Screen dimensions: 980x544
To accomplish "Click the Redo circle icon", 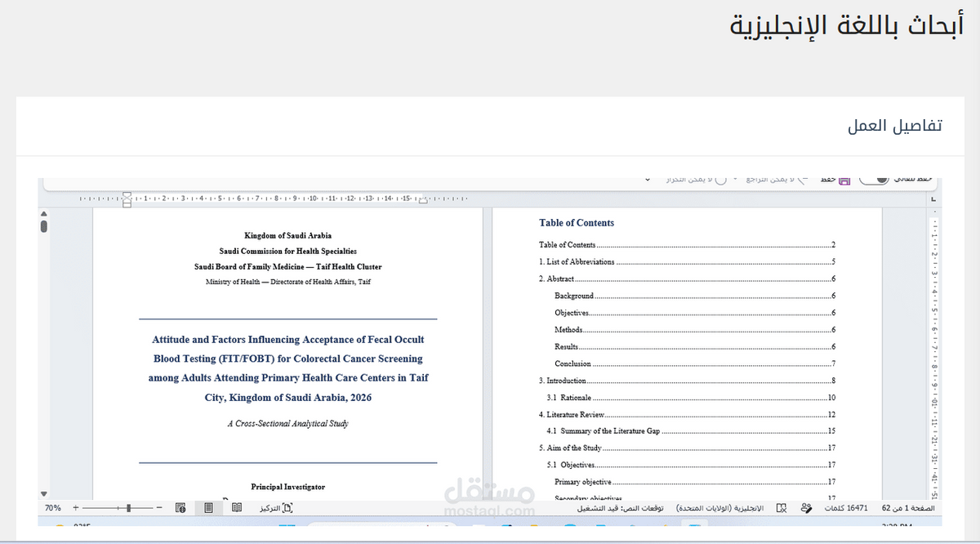I will coord(720,180).
